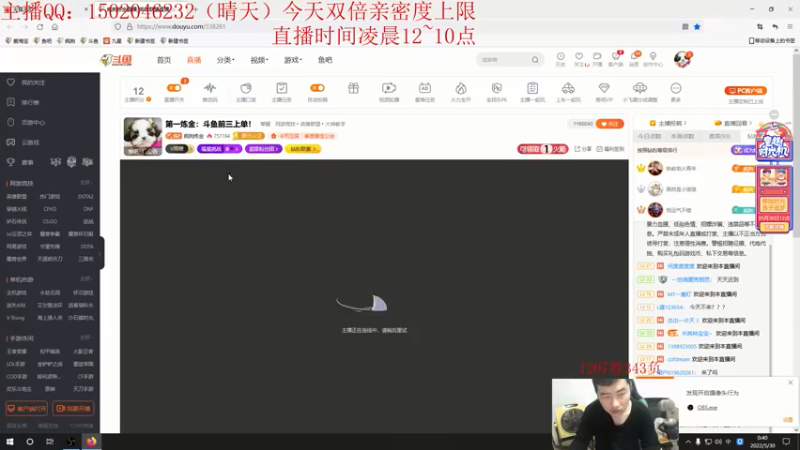The image size is (800, 450).
Task: Close the camera-usage notification popup
Action: point(790,382)
